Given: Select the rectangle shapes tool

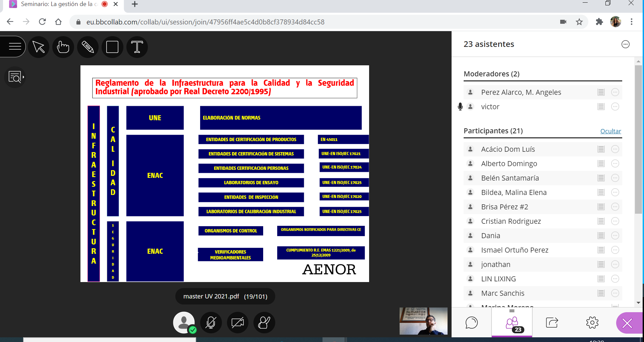Looking at the screenshot, I should [x=112, y=47].
